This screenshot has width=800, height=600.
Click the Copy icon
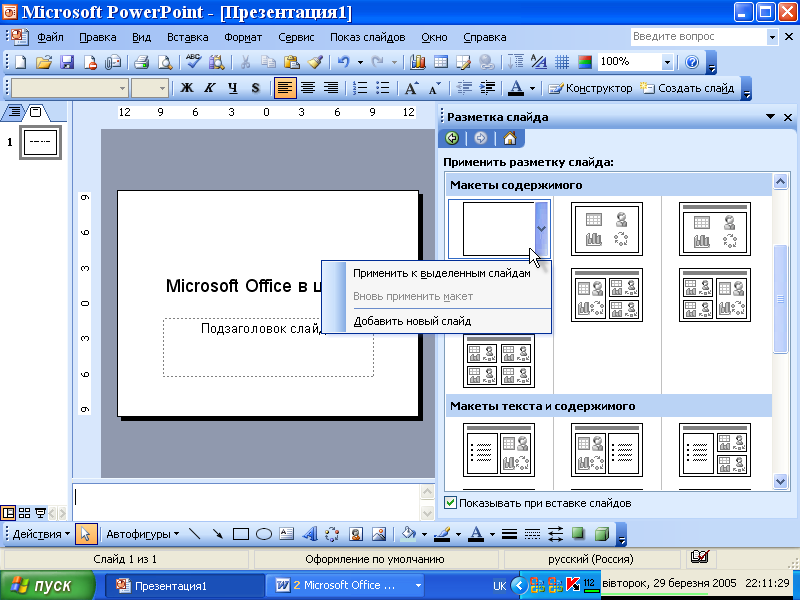[x=268, y=62]
